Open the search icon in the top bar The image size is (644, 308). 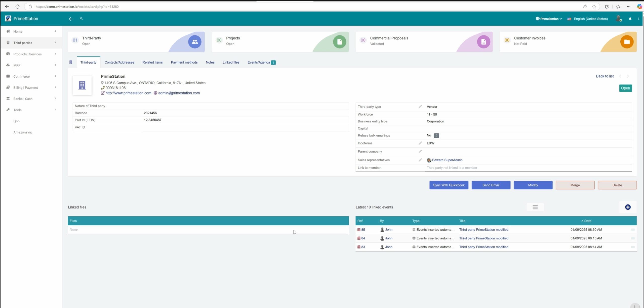click(x=81, y=19)
